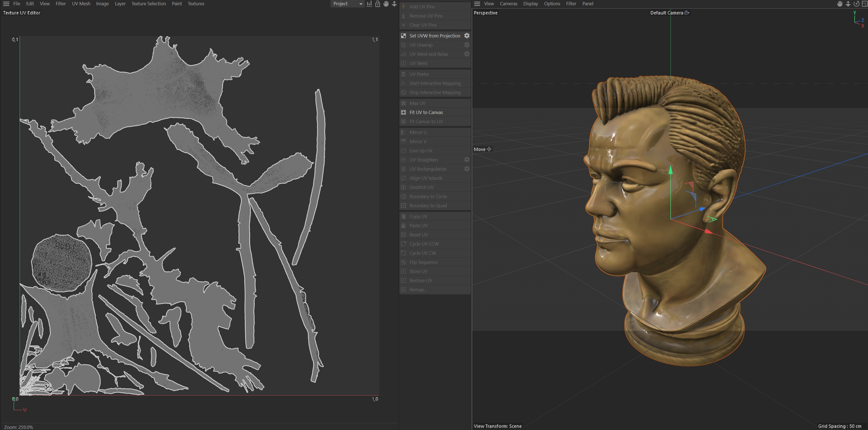Click the viewport maximize layout toggle icon
The image size is (868, 430).
coord(864,4)
